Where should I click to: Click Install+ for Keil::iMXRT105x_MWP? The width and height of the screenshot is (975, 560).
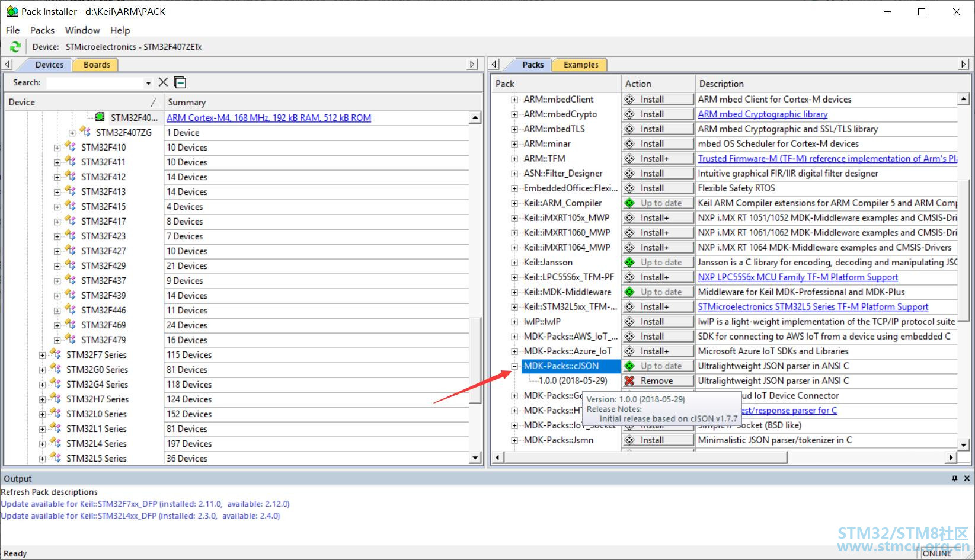tap(658, 218)
